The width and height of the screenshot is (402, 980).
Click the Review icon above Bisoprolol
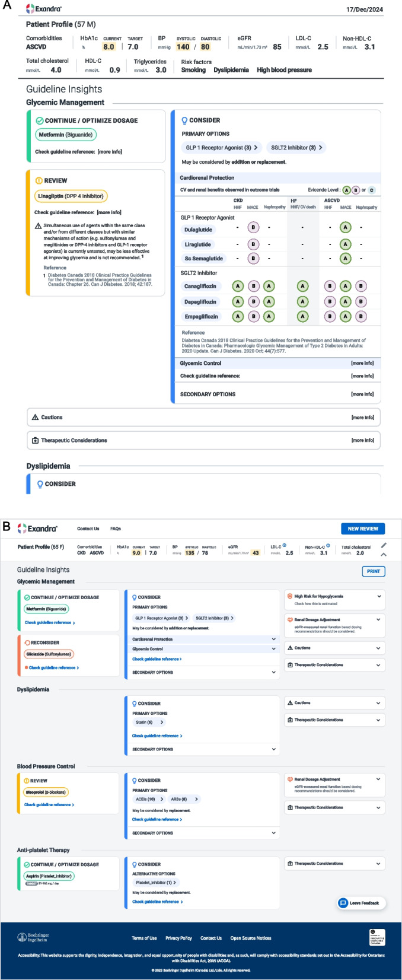coord(27,781)
